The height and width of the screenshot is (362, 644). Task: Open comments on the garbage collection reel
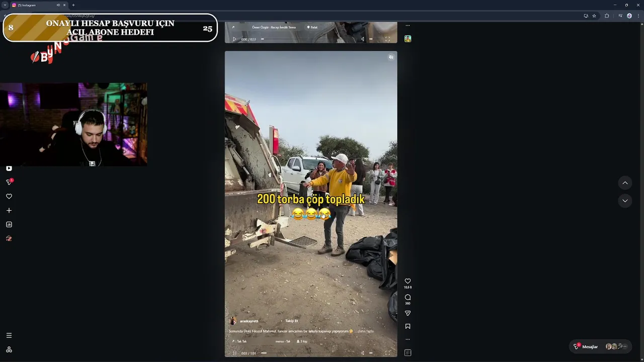click(408, 297)
